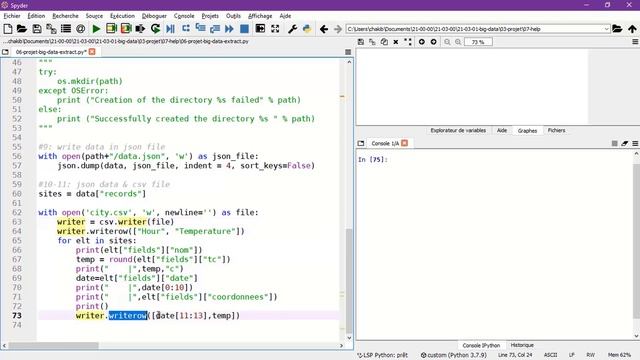Run the current cell icon
Viewport: 640px width, 360px height.
[x=111, y=29]
